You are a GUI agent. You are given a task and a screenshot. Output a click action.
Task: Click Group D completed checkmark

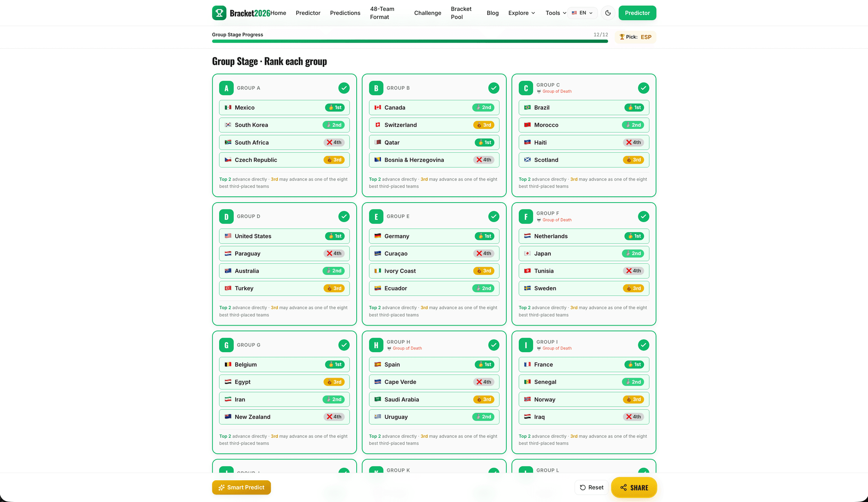344,217
